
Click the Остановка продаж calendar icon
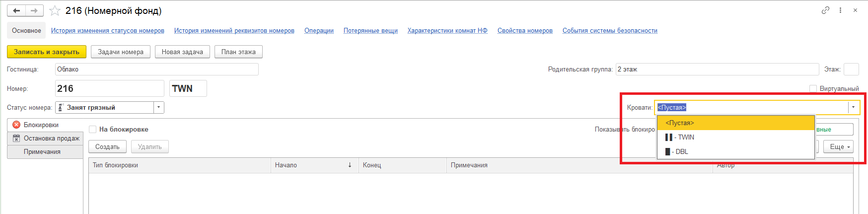click(16, 138)
